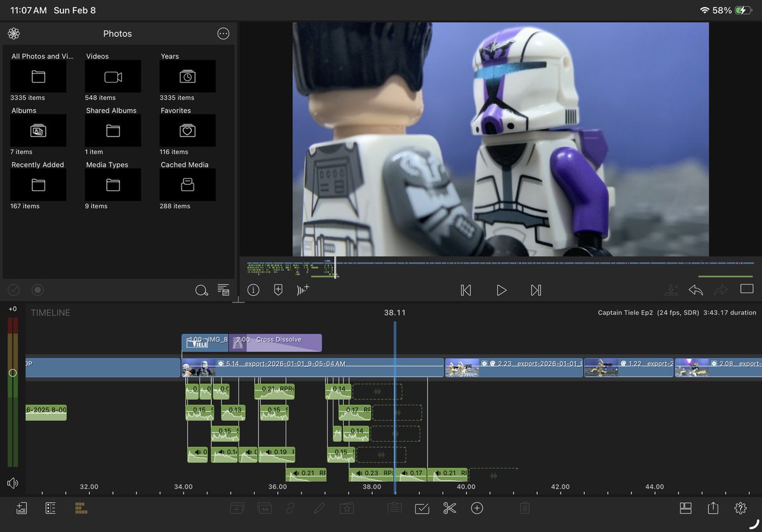The height and width of the screenshot is (532, 762).
Task: Redo the last undone edit
Action: (721, 290)
